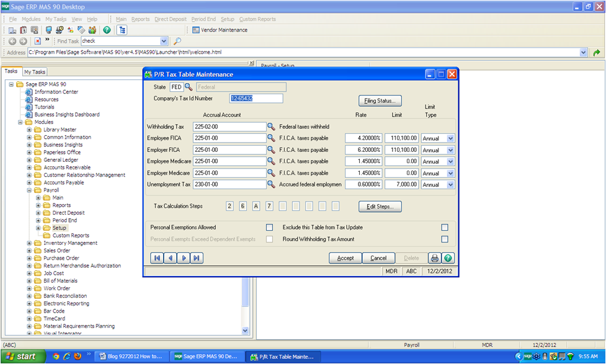Screen dimensions: 606x364
Task: Enable Personal Exemptions Allowed checkbox
Action: pos(269,228)
